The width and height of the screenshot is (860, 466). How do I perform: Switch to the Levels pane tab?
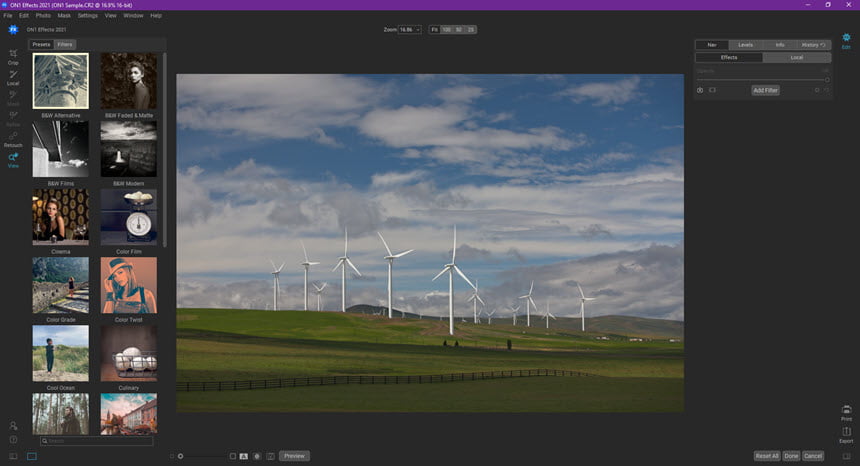click(x=745, y=45)
